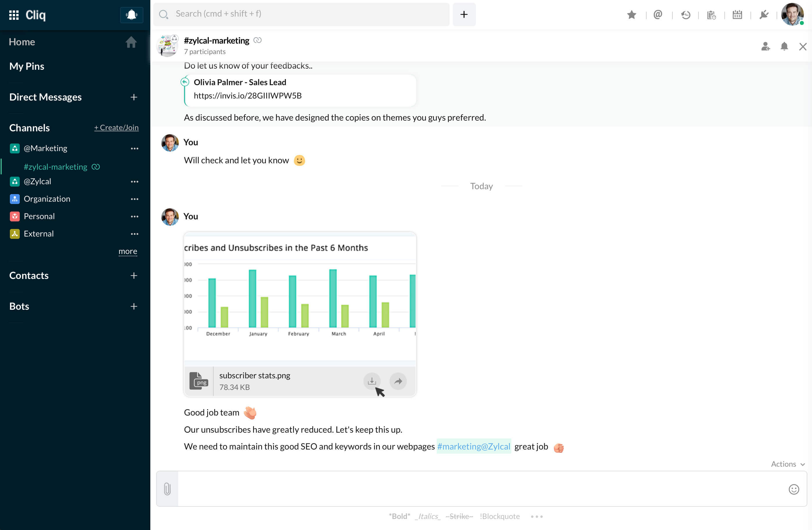
Task: Open starred messages from top bar
Action: click(631, 15)
